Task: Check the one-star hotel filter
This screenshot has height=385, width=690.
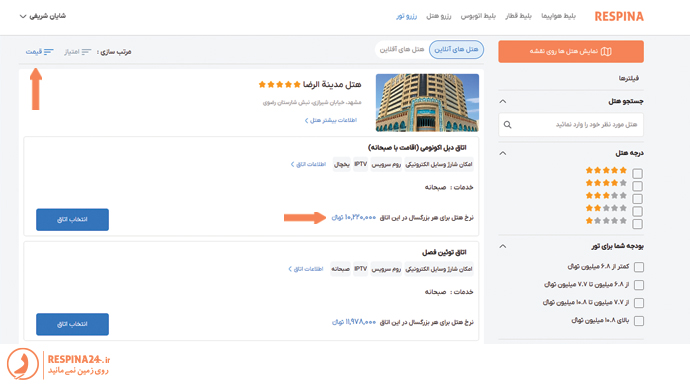Action: pyautogui.click(x=637, y=224)
